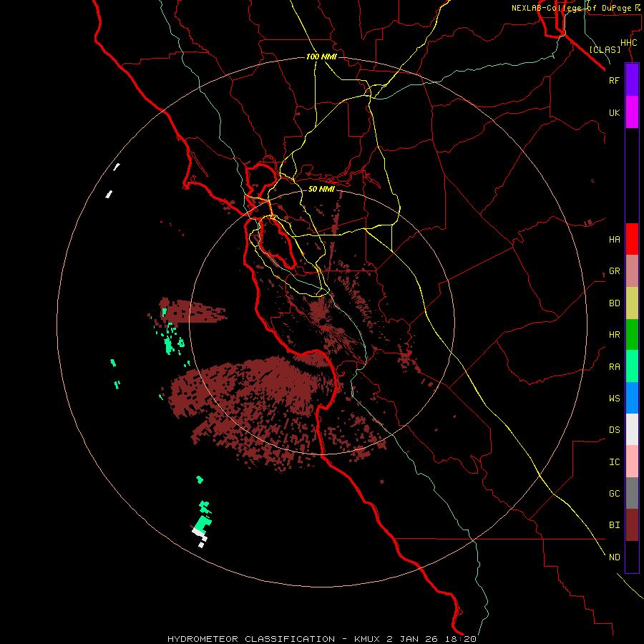Click the [CLAS] legend header
The height and width of the screenshot is (644, 644).
click(605, 49)
